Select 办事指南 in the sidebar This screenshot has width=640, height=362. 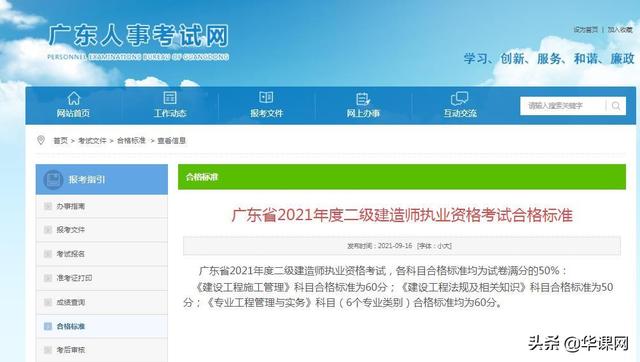(x=71, y=206)
